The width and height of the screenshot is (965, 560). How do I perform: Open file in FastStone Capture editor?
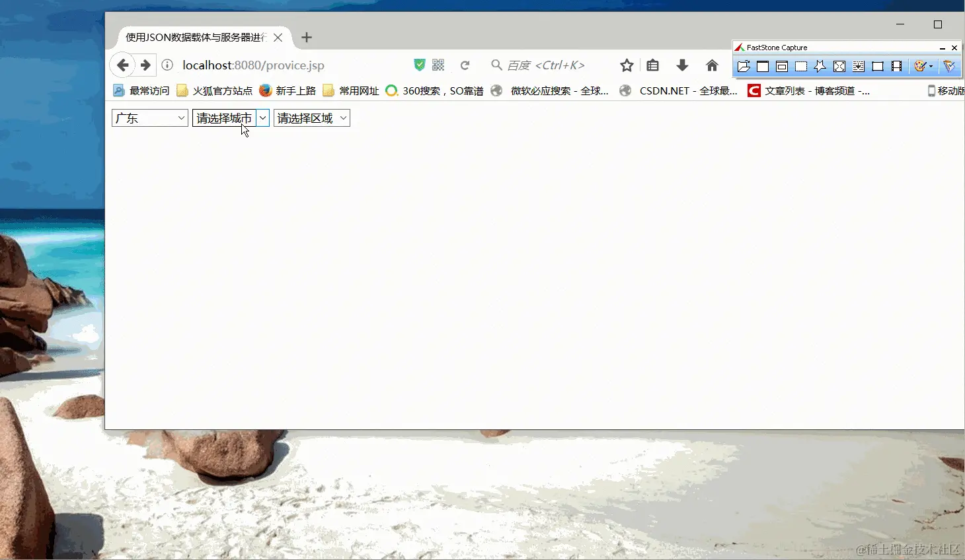[x=744, y=66]
